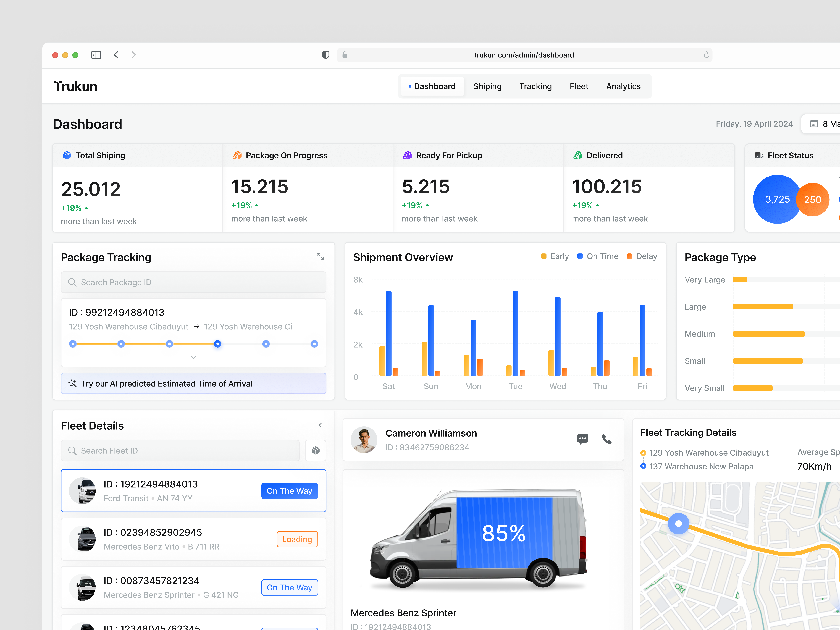
Task: Toggle the browser sidebar icon
Action: click(96, 55)
